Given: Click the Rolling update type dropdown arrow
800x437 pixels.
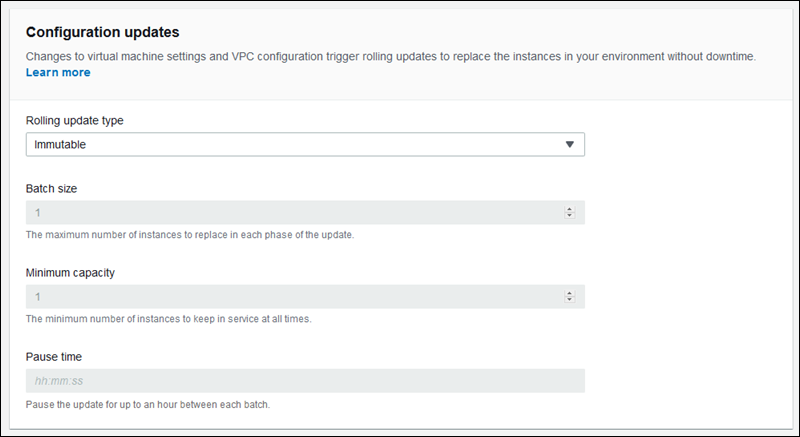Looking at the screenshot, I should pyautogui.click(x=569, y=145).
